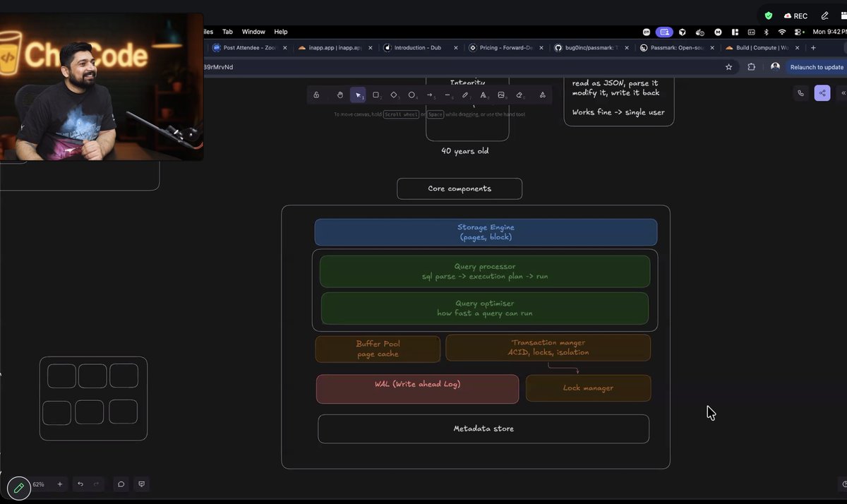
Task: Expand the collapsed right sidebar chevron
Action: click(x=843, y=92)
